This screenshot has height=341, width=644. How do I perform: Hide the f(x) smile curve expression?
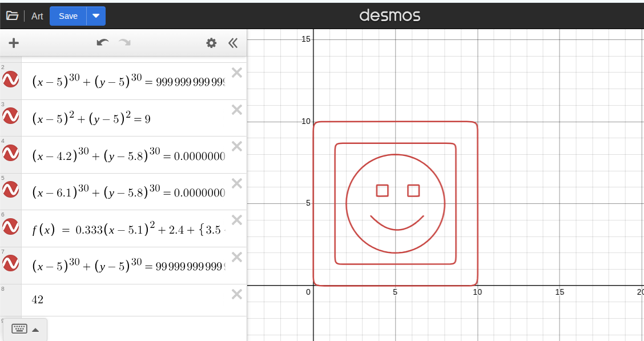point(10,227)
